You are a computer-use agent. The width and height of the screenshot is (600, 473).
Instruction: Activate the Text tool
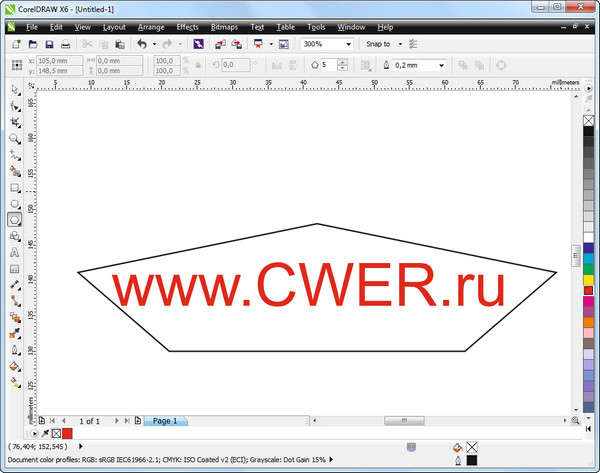click(15, 252)
